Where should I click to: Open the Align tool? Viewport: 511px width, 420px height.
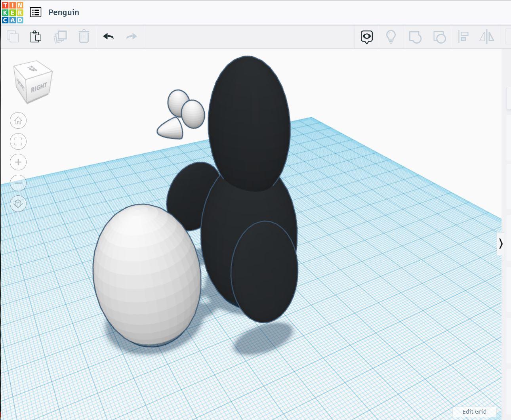pyautogui.click(x=463, y=37)
